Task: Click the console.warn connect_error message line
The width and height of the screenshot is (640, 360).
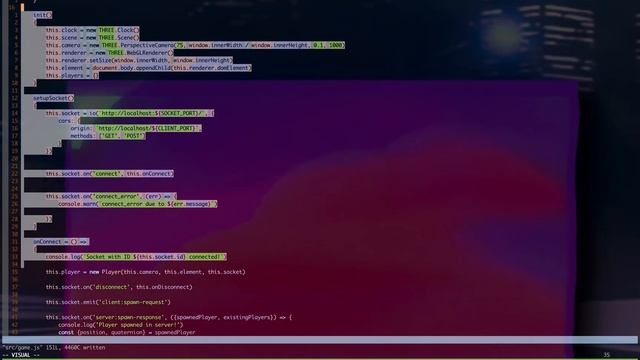Action: [138, 204]
